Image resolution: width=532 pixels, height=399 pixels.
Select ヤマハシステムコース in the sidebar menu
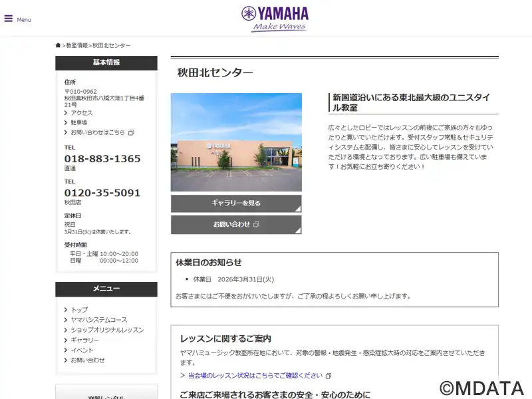tap(98, 320)
